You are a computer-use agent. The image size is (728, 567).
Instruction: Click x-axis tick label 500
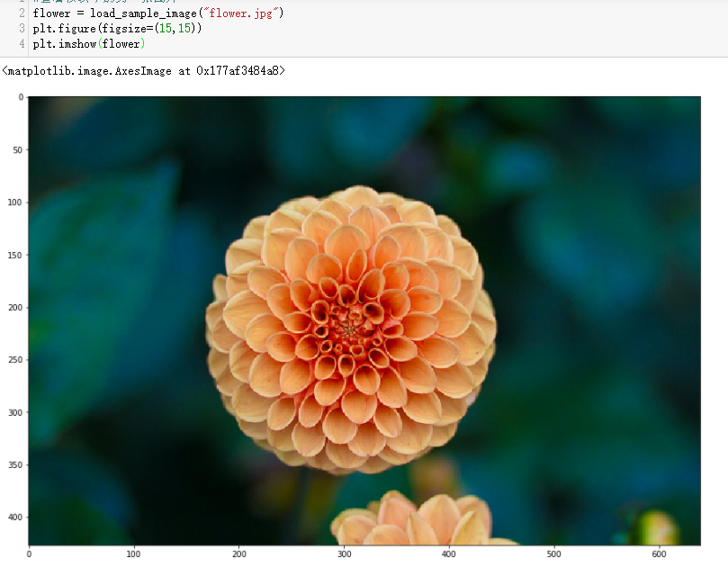[x=554, y=554]
